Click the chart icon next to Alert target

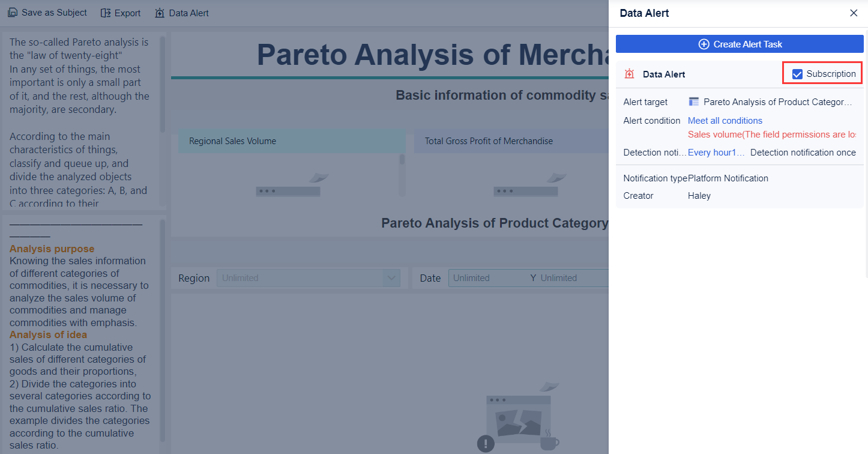(x=695, y=101)
